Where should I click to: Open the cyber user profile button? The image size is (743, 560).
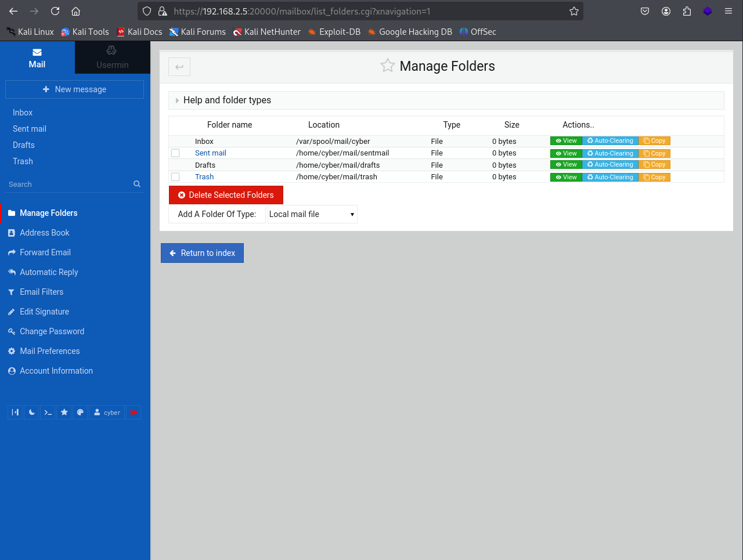(107, 413)
